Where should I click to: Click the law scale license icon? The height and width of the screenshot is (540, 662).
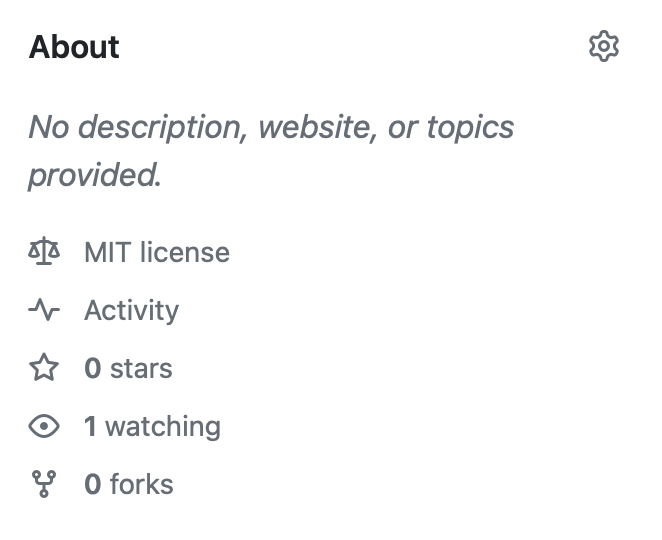(x=44, y=252)
